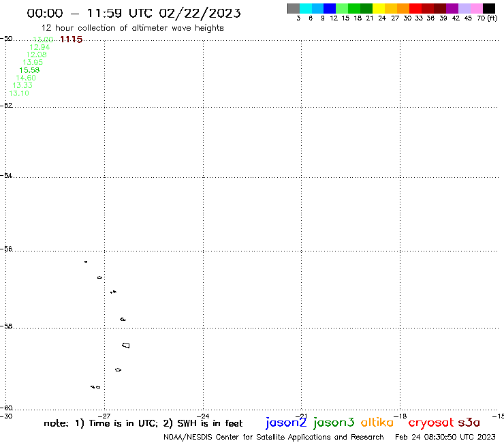Click the pink legend swatch
Viewport: 504px width, 443px height.
(477, 8)
